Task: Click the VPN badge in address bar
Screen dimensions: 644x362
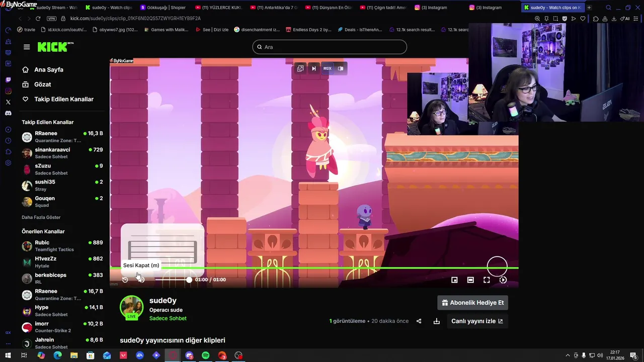Action: [x=51, y=19]
